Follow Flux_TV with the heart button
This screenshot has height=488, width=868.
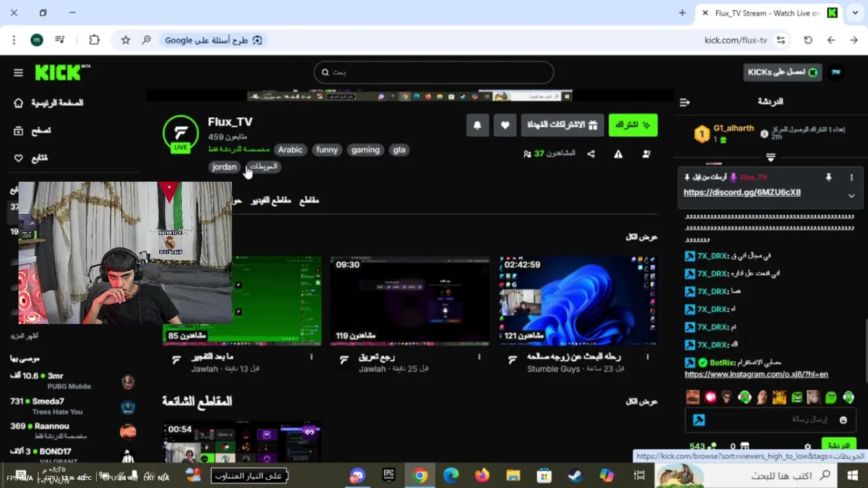coord(505,125)
